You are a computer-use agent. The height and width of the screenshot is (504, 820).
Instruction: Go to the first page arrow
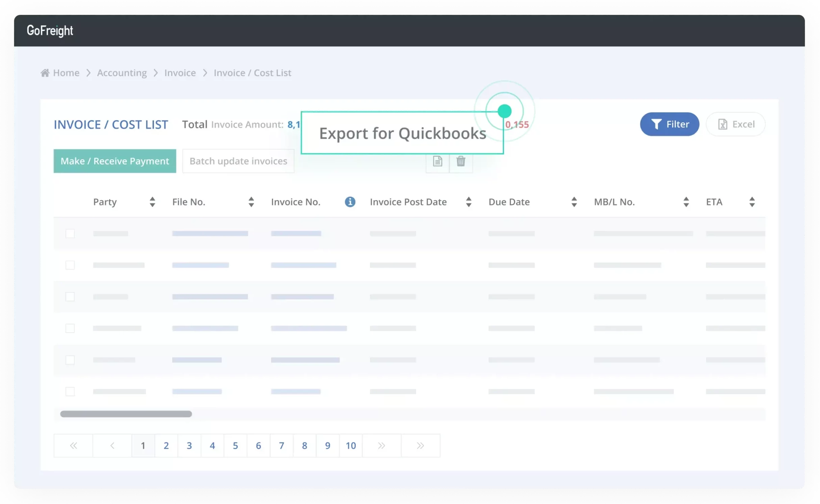coord(73,446)
